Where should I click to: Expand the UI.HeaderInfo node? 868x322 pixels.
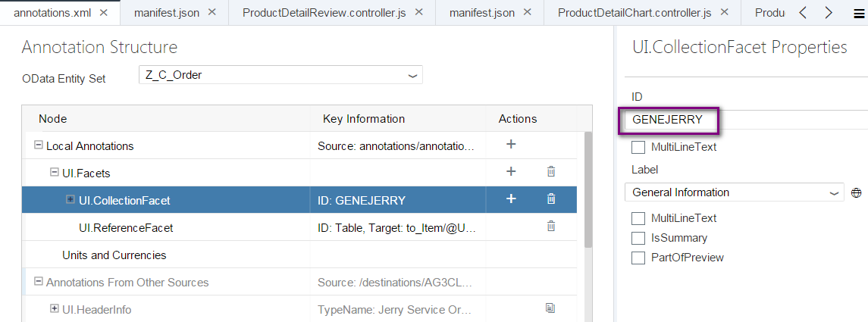click(x=55, y=308)
